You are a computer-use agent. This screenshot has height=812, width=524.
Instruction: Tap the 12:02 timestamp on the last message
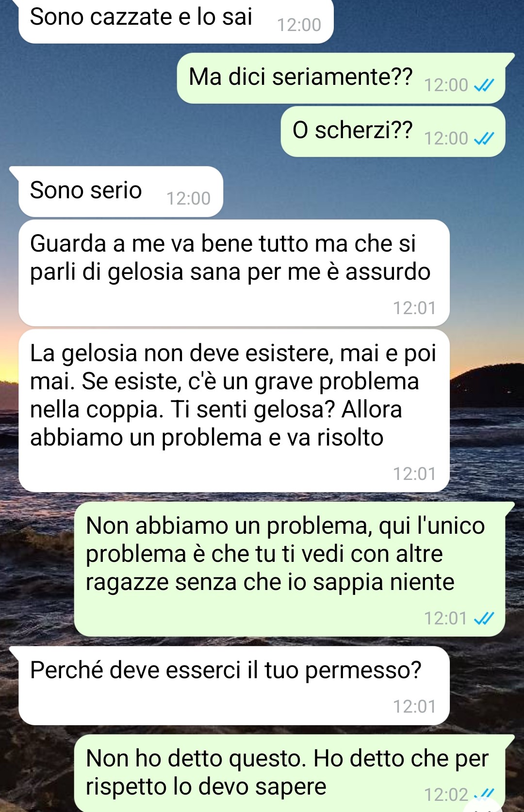coord(446,795)
